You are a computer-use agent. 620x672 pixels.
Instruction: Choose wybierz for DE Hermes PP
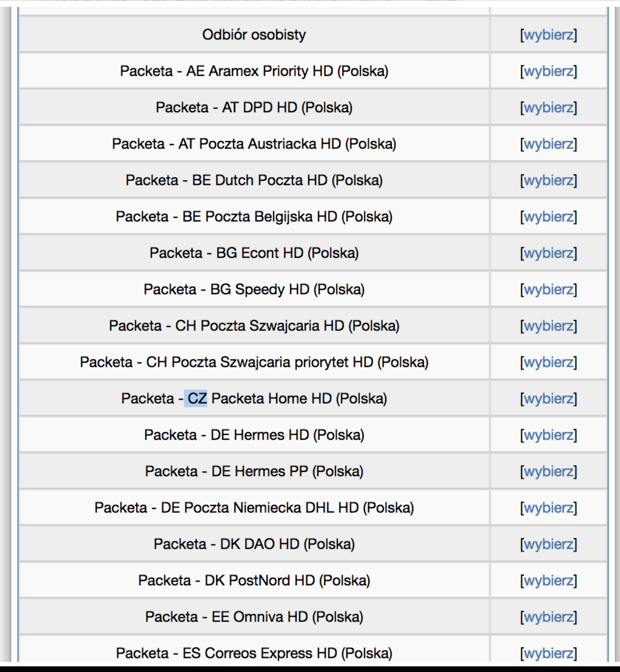(549, 472)
